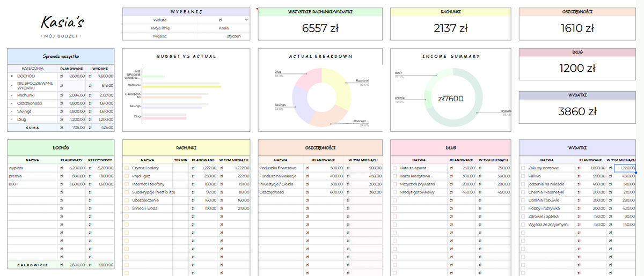Open the Waluta currency dropdown arrow

pos(246,20)
